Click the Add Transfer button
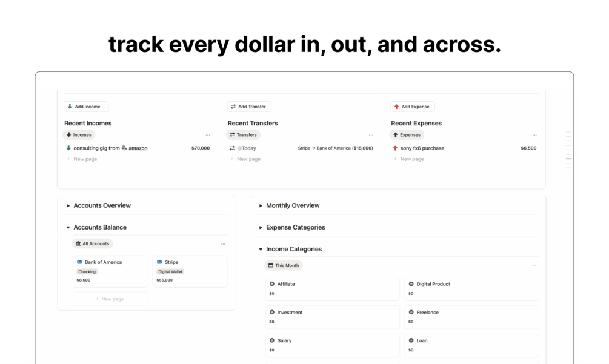Image resolution: width=609 pixels, height=364 pixels. click(249, 107)
